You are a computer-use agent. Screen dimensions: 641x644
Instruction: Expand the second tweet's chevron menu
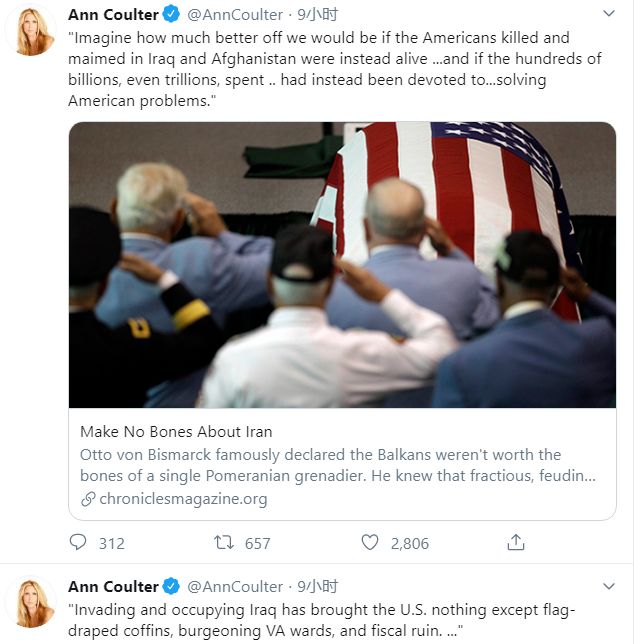(609, 586)
